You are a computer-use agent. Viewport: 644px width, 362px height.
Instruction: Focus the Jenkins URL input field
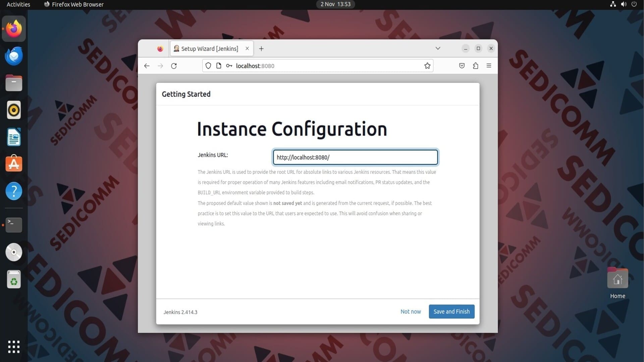coord(355,157)
